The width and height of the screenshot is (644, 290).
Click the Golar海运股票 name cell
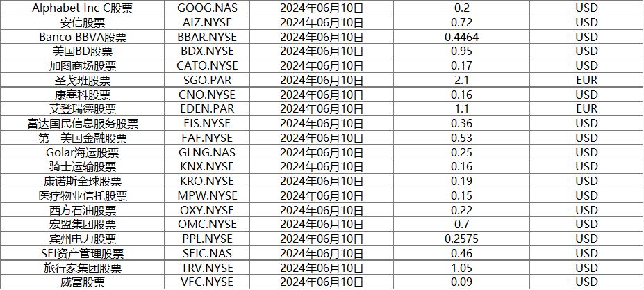83,152
